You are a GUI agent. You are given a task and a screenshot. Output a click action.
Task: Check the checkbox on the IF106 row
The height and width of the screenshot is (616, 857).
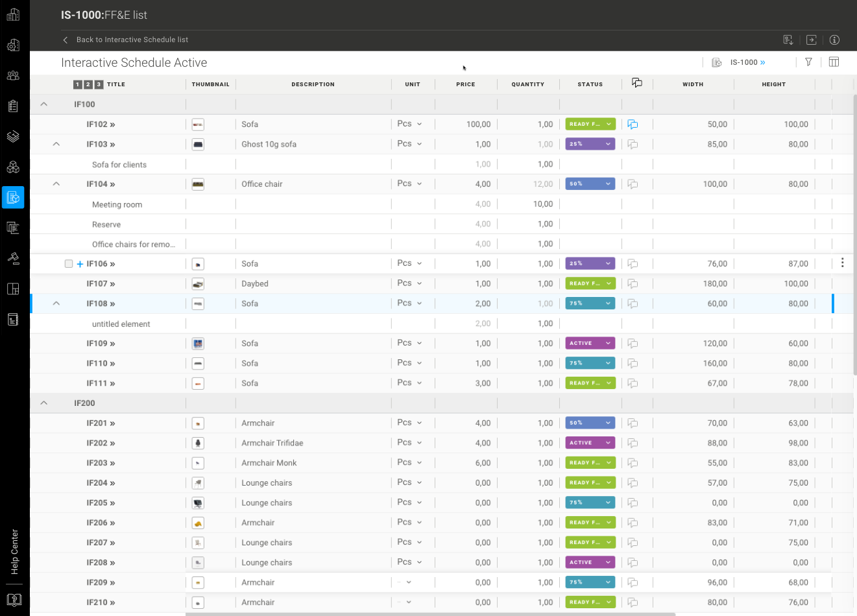click(x=69, y=263)
